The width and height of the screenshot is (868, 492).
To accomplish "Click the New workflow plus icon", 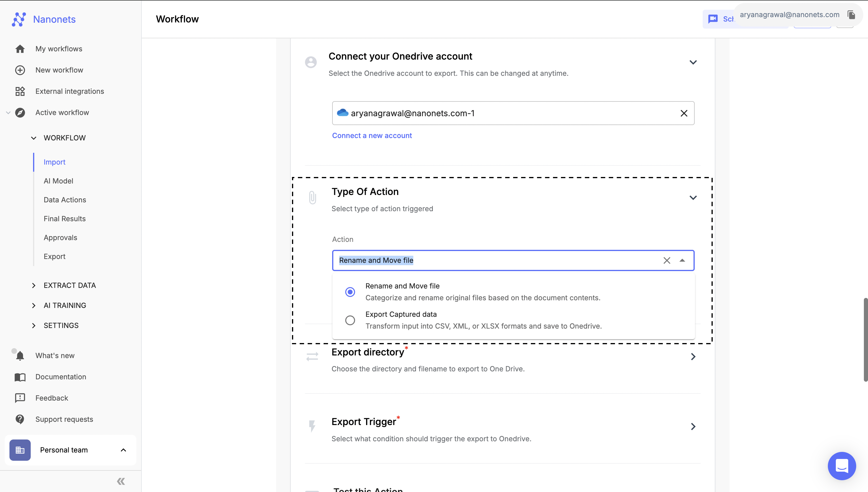I will tap(20, 70).
